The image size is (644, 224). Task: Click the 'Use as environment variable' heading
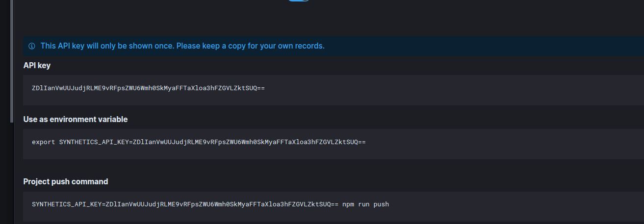(76, 119)
